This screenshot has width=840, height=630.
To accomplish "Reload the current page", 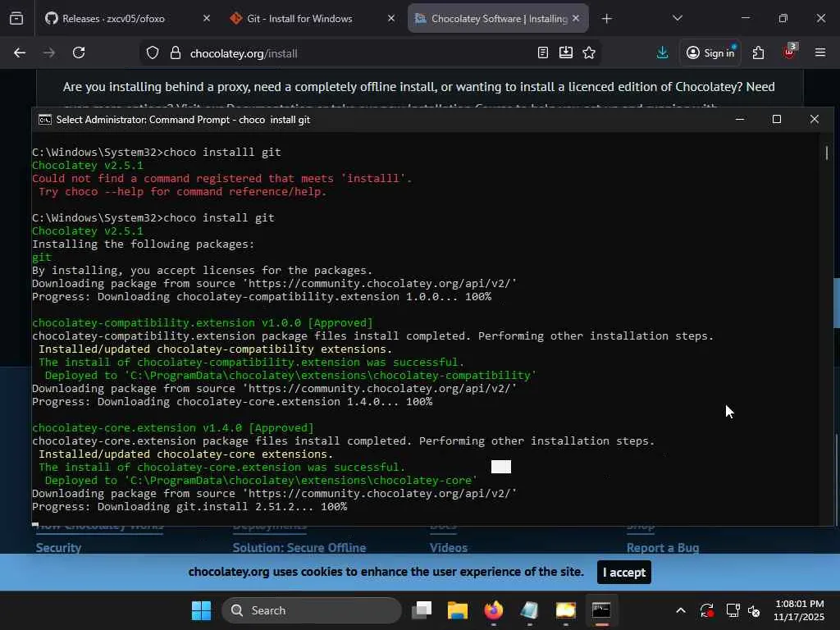I will (79, 52).
